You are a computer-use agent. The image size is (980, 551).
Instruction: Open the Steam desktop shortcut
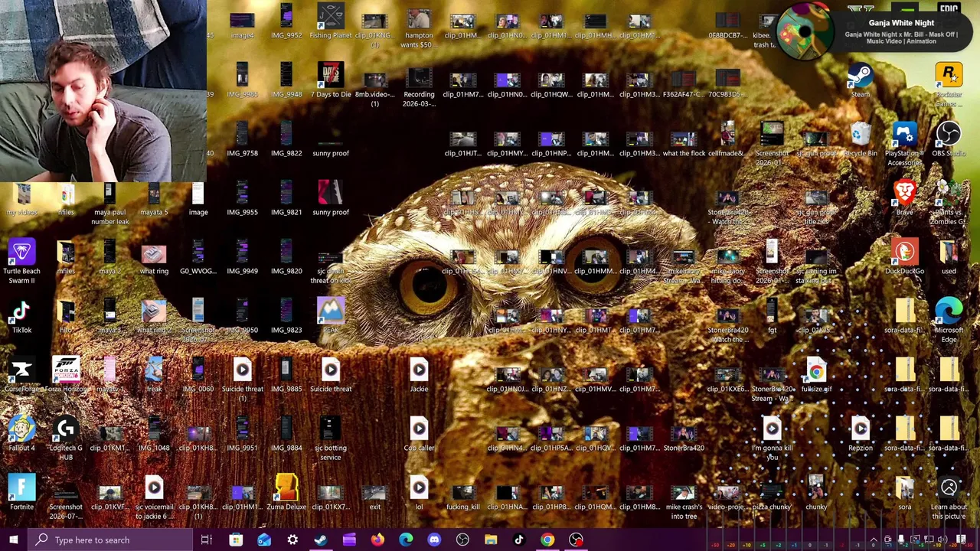(861, 80)
